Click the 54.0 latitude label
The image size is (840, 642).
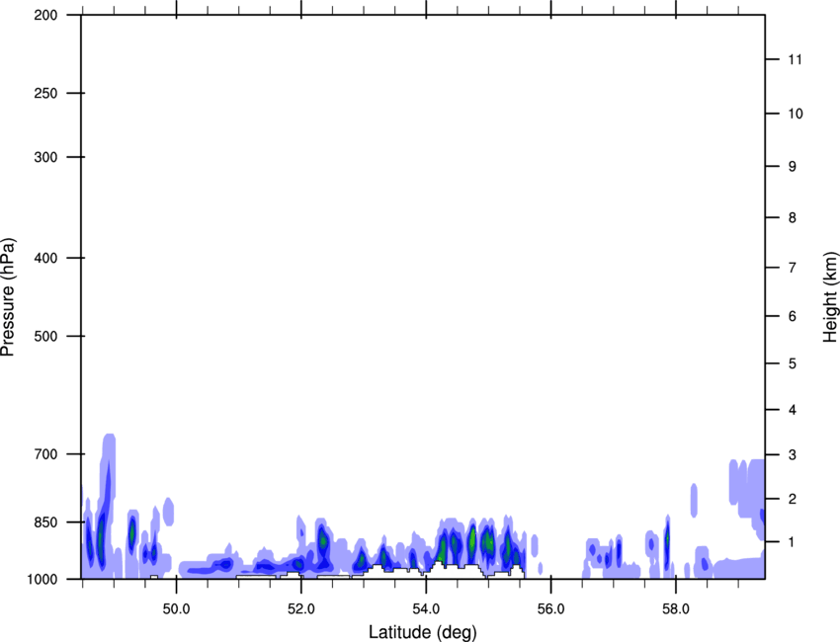(426, 609)
